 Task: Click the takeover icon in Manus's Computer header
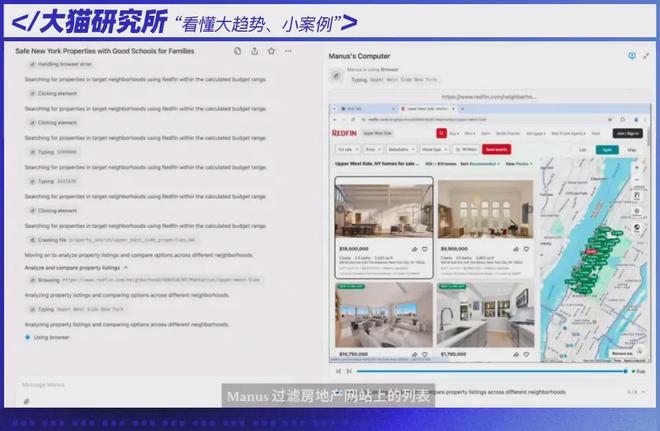click(x=631, y=56)
